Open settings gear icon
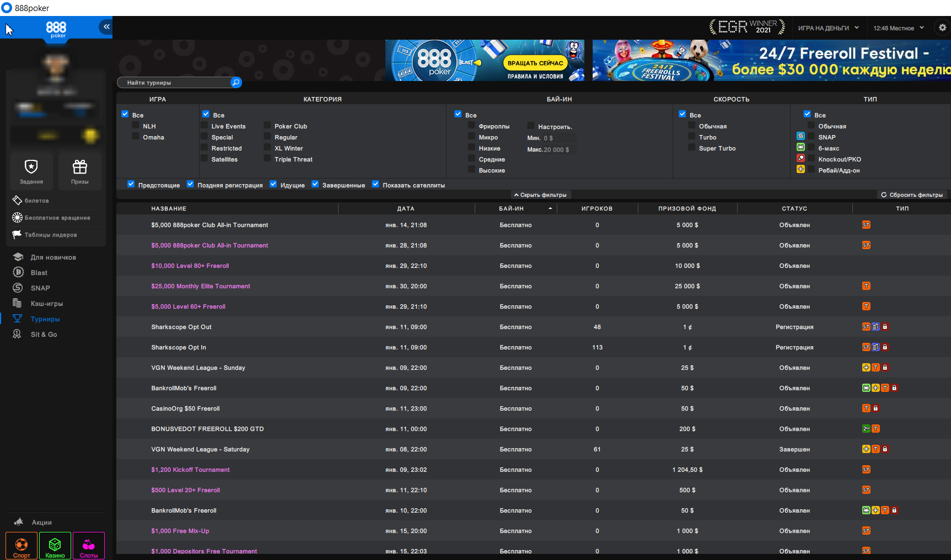 point(942,28)
